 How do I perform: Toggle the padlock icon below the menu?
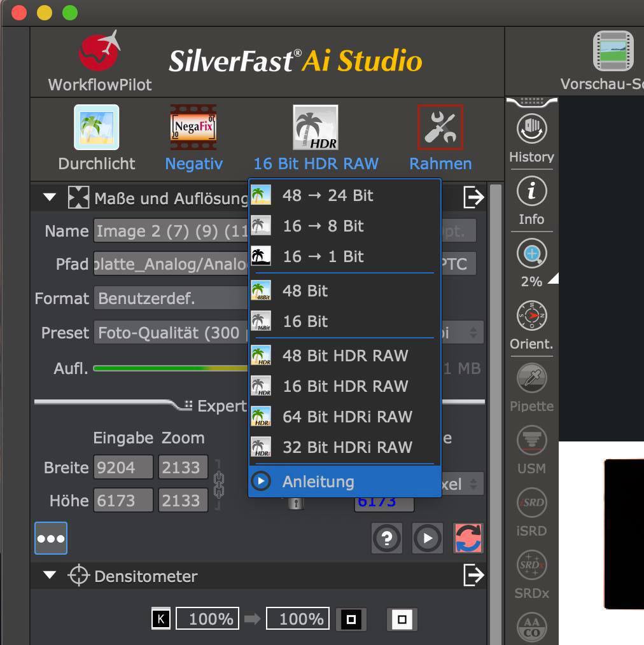(295, 504)
